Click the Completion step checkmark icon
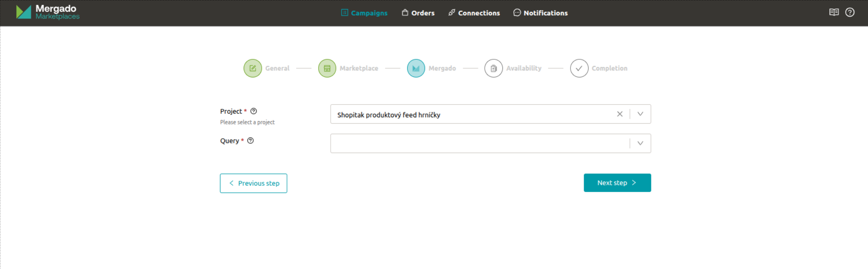 [x=579, y=68]
